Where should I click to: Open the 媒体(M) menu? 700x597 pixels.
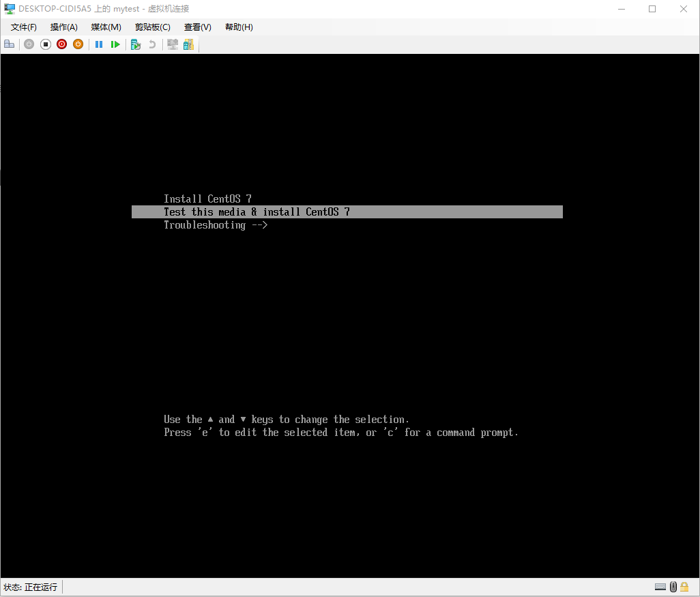coord(106,27)
